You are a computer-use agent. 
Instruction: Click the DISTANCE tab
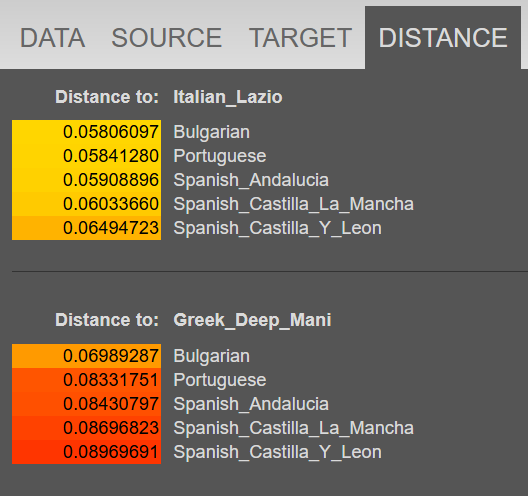443,38
